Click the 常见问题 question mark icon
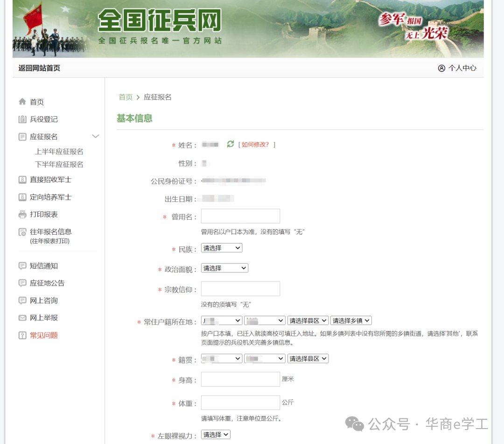This screenshot has height=444, width=504. click(x=22, y=335)
